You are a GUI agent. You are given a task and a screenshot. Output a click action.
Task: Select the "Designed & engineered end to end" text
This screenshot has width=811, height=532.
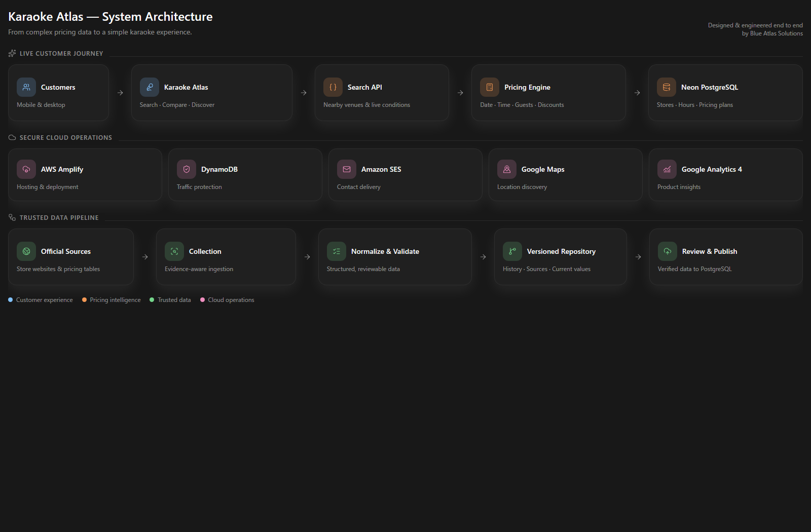point(755,25)
